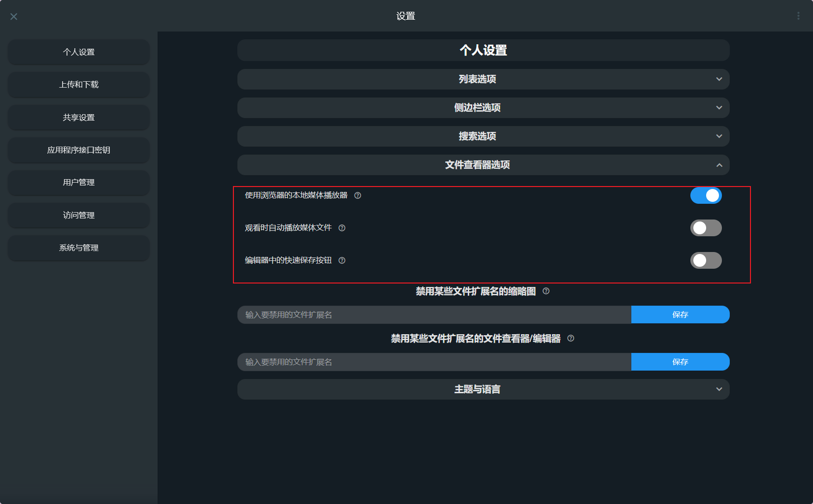813x504 pixels.
Task: Open the three-dot overflow menu at top right
Action: [798, 16]
